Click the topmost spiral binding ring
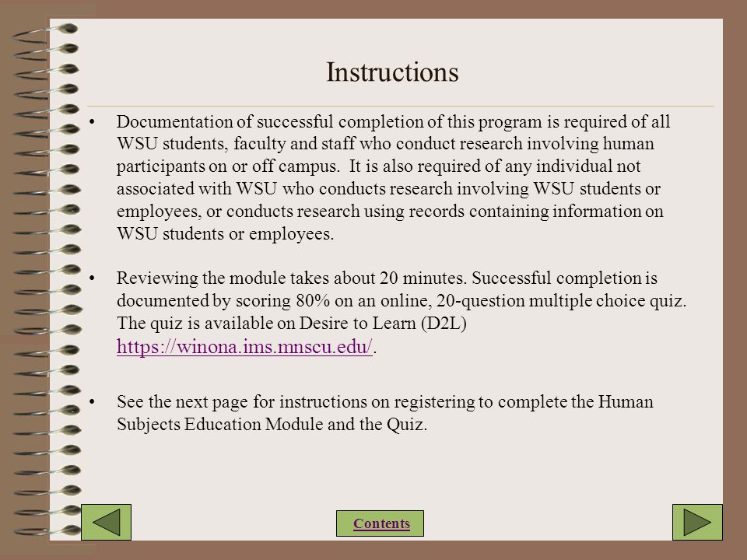This screenshot has height=560, width=747. click(46, 33)
